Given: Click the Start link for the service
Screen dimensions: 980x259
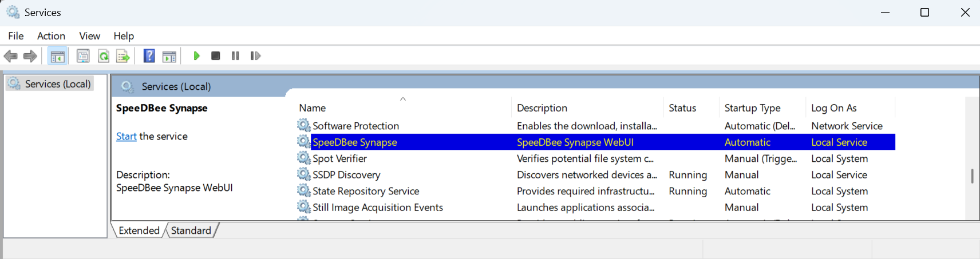Looking at the screenshot, I should pyautogui.click(x=126, y=137).
